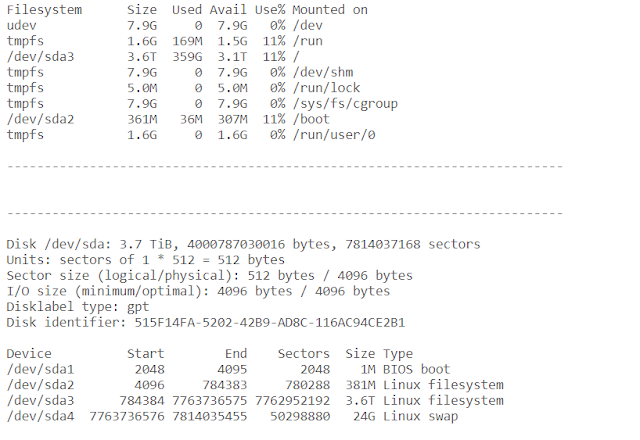Click the /dev/sda4 device entry

coord(35,416)
